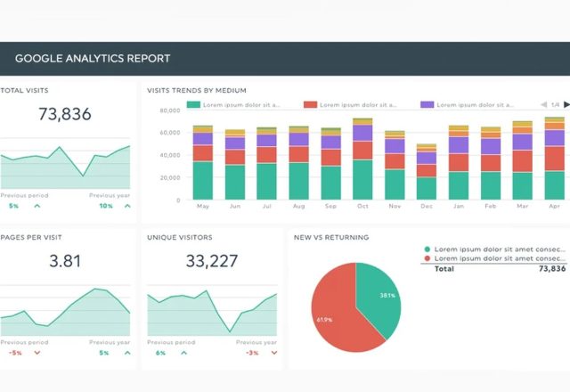Click Total Visits previous year up arrow
Viewport: 570px width, 392px height.
(x=127, y=206)
